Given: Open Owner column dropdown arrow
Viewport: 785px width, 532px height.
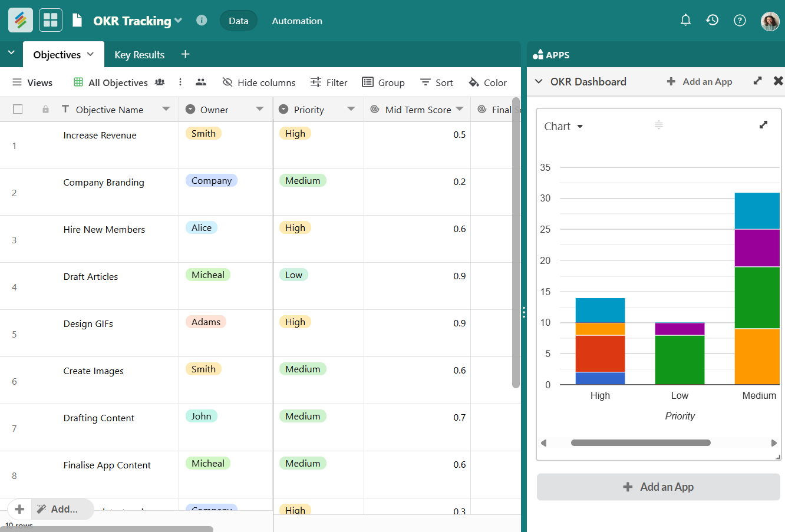Looking at the screenshot, I should pos(260,109).
